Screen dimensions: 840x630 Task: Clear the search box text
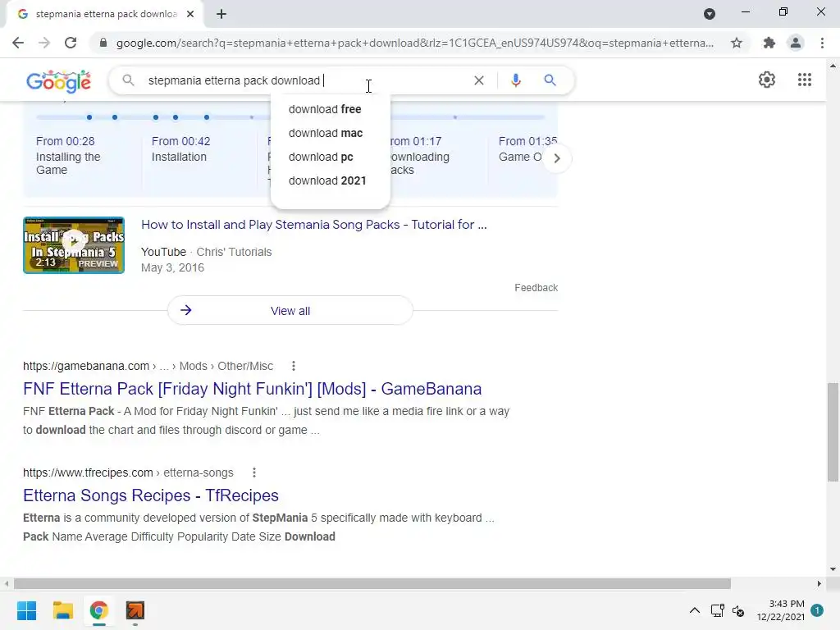479,80
